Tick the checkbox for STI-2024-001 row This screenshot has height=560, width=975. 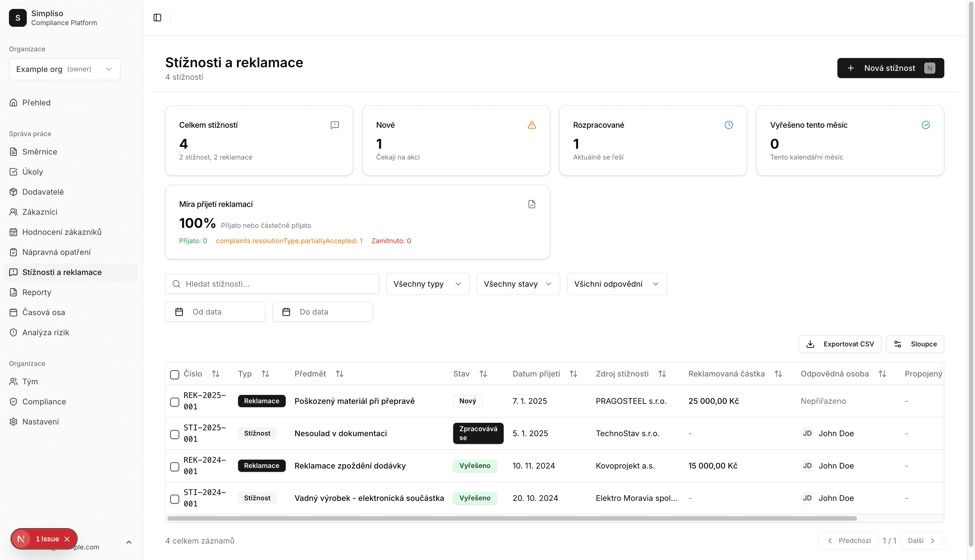(x=174, y=499)
